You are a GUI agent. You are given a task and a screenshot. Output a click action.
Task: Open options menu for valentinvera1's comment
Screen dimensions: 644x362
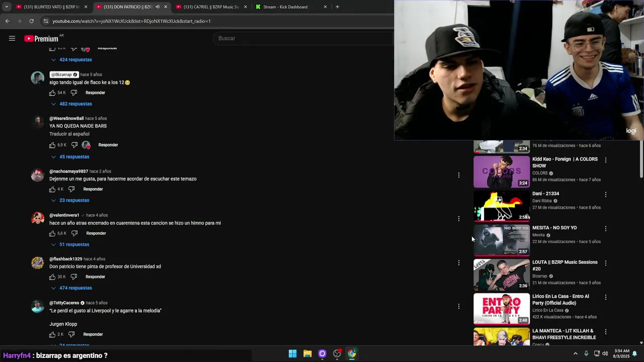tap(458, 219)
